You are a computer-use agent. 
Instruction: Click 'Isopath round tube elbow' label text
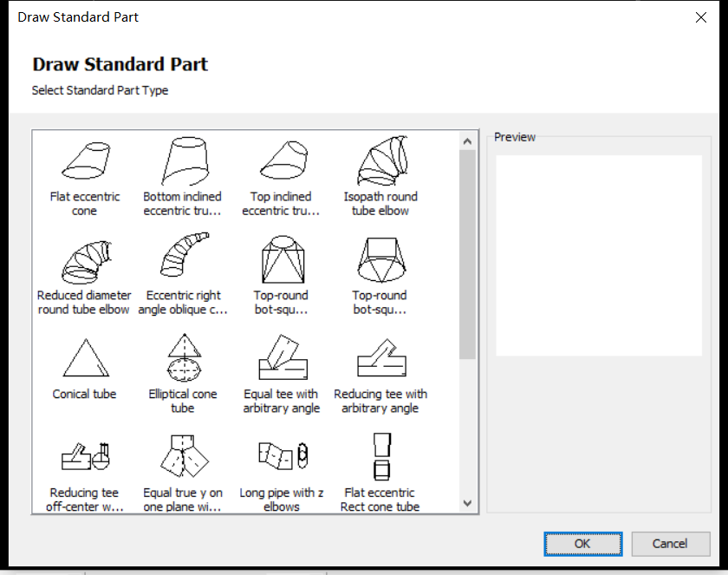pos(380,204)
